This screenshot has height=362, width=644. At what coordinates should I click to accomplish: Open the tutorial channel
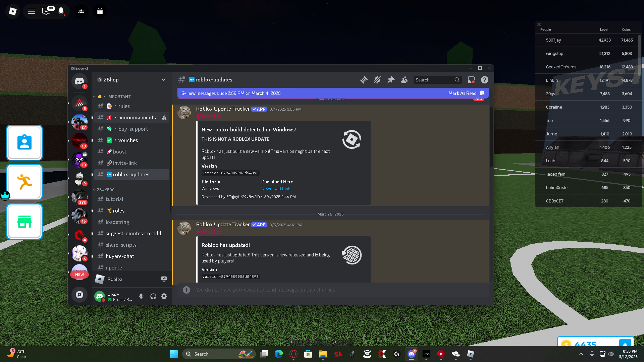tap(132, 199)
